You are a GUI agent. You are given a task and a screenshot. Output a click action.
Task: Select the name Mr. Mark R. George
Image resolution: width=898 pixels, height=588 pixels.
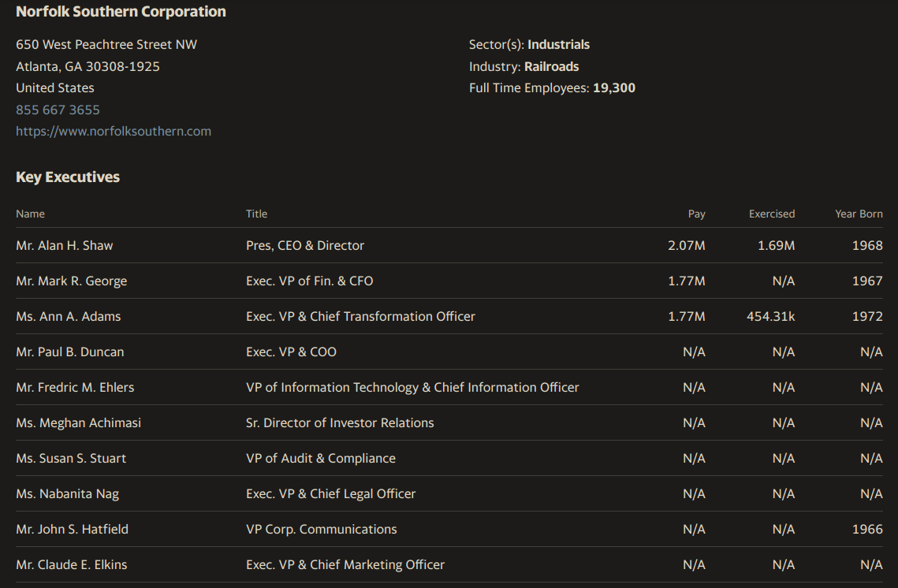pos(72,281)
